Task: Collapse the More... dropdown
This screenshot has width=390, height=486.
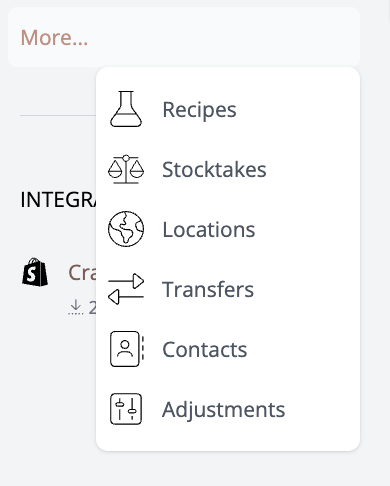Action: point(54,37)
